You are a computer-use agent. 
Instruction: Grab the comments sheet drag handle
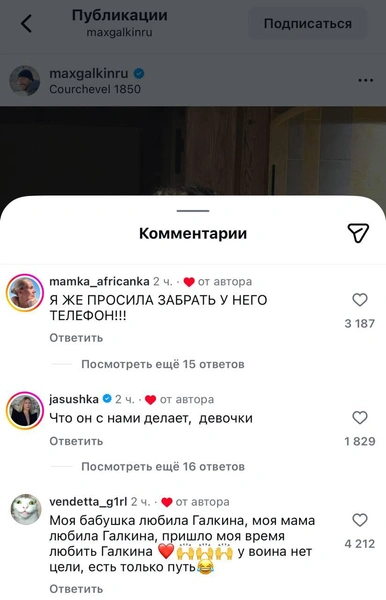(193, 211)
